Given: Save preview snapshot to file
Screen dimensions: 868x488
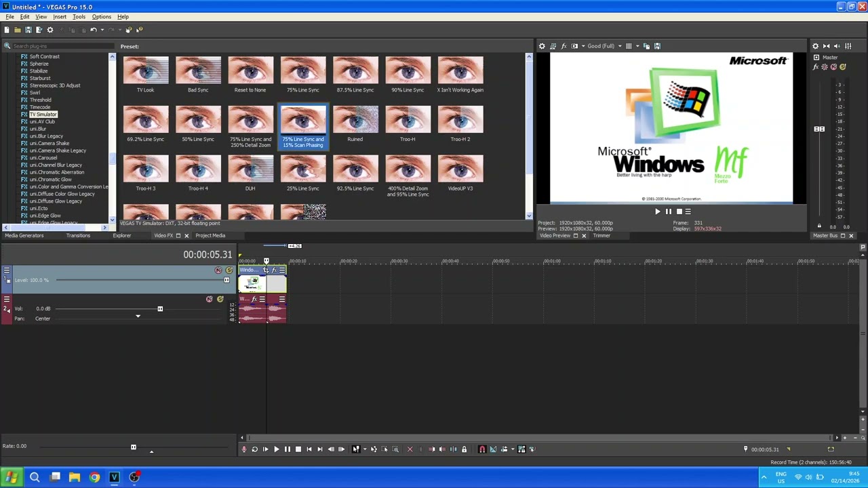Looking at the screenshot, I should click(x=657, y=46).
